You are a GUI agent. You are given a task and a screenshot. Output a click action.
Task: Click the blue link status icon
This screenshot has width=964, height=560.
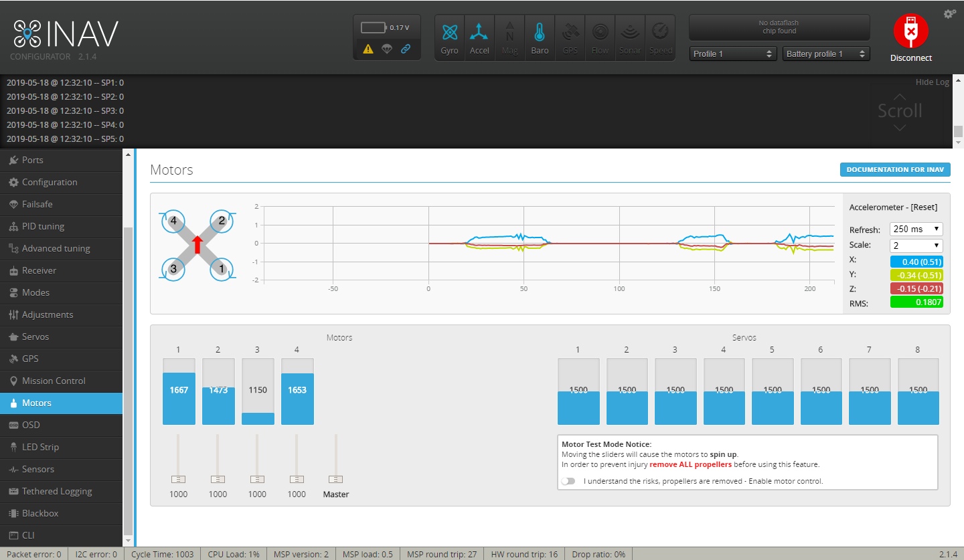(406, 49)
